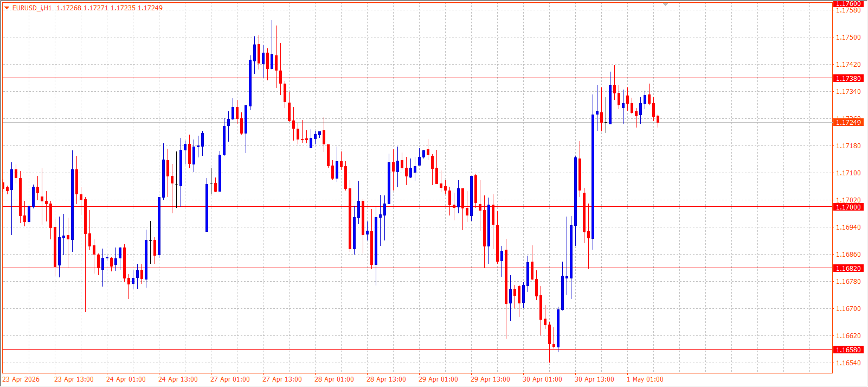868x387 pixels.
Task: Click the 24 Apr 01:00 time label
Action: coord(126,379)
